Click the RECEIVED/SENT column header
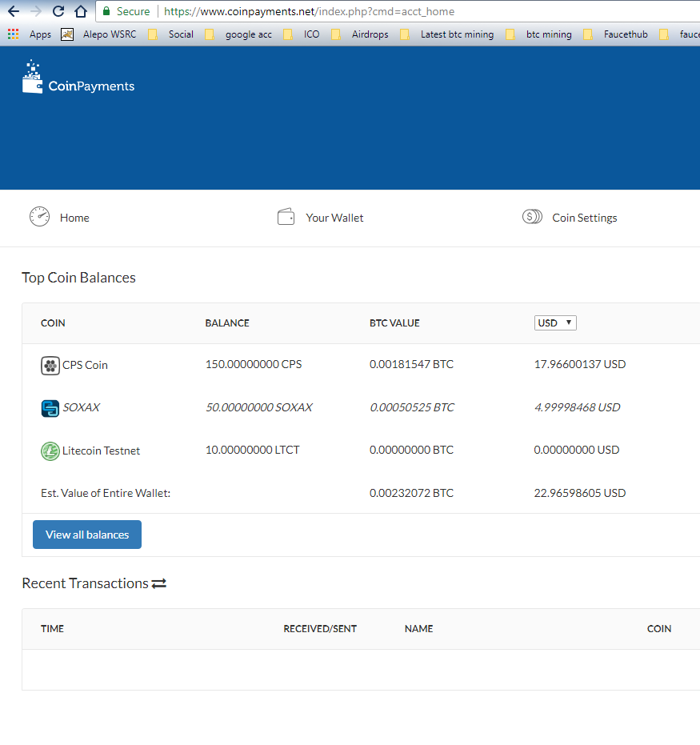This screenshot has width=700, height=745. pos(320,629)
